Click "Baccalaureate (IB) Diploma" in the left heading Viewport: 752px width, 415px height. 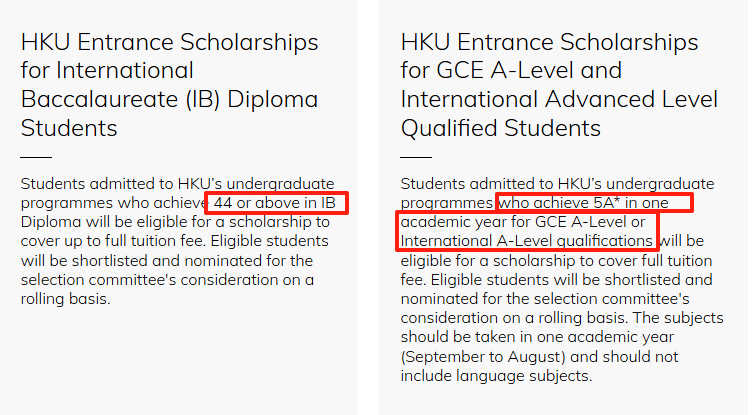[170, 100]
